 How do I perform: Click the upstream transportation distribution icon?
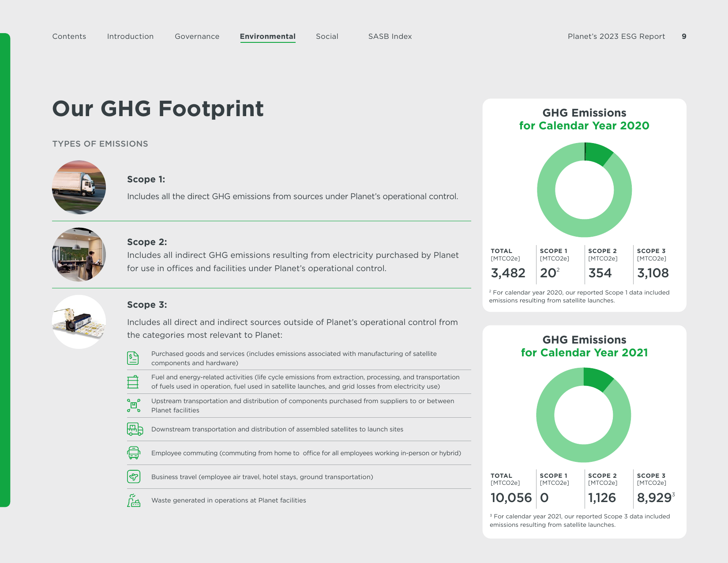click(x=134, y=405)
